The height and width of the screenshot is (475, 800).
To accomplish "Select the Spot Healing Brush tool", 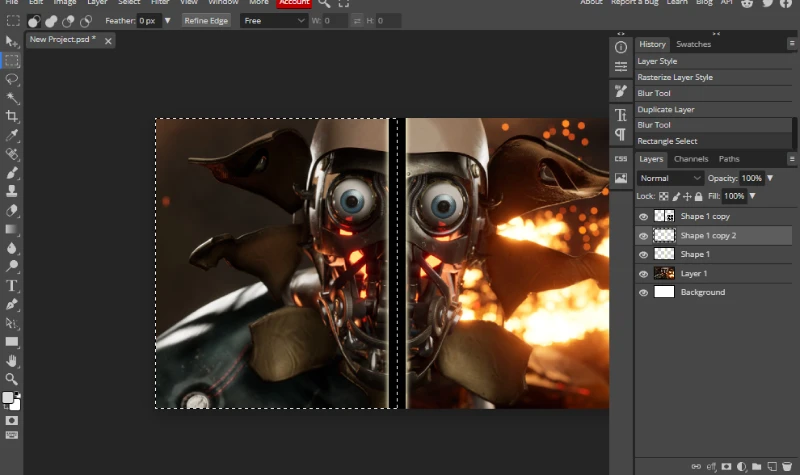I will coord(12,154).
